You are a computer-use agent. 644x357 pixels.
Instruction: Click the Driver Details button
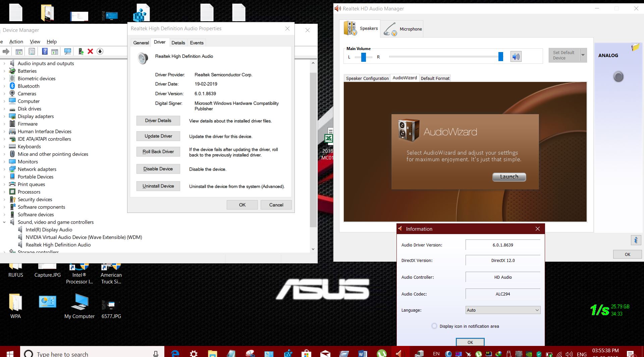coord(158,121)
